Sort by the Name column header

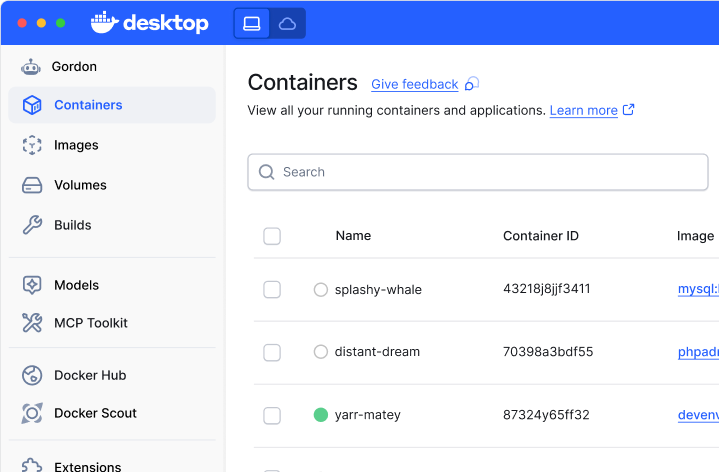(x=353, y=236)
